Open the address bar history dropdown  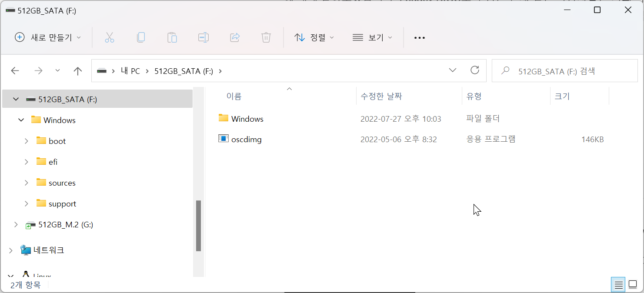click(x=453, y=70)
